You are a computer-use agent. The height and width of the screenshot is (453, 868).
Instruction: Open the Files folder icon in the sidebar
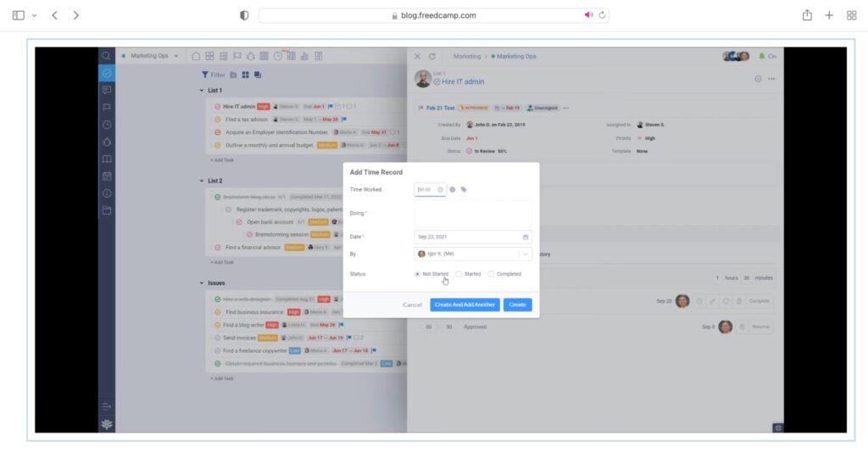(107, 210)
